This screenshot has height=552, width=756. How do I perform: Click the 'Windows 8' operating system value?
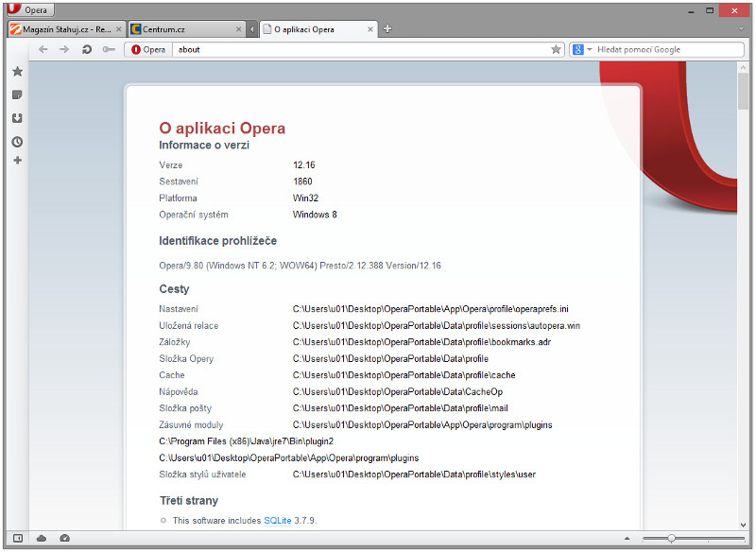click(315, 215)
